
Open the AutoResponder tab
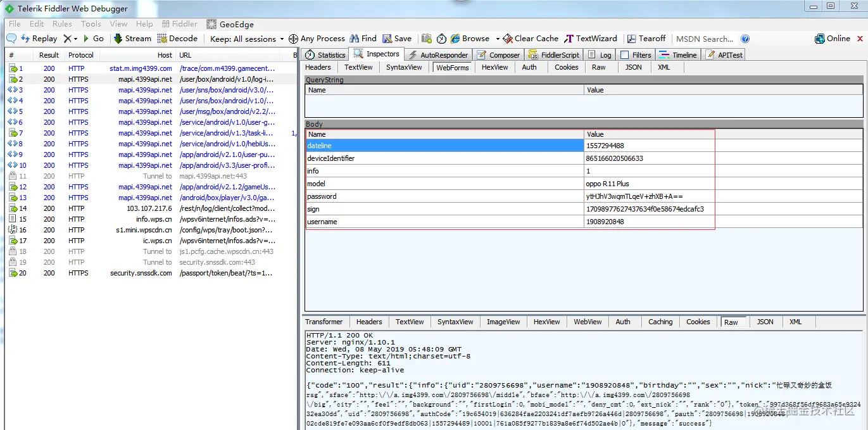[x=438, y=55]
